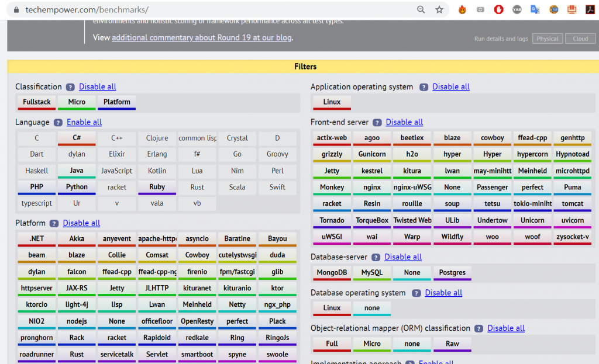599x364 pixels.
Task: Click Disable all for Classification
Action: tap(98, 86)
